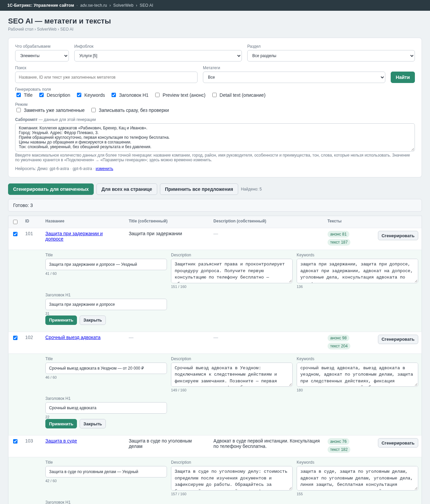Viewport: 430px width, 504px height.
Task: Click Применить under item 102
Action: [x=61, y=424]
